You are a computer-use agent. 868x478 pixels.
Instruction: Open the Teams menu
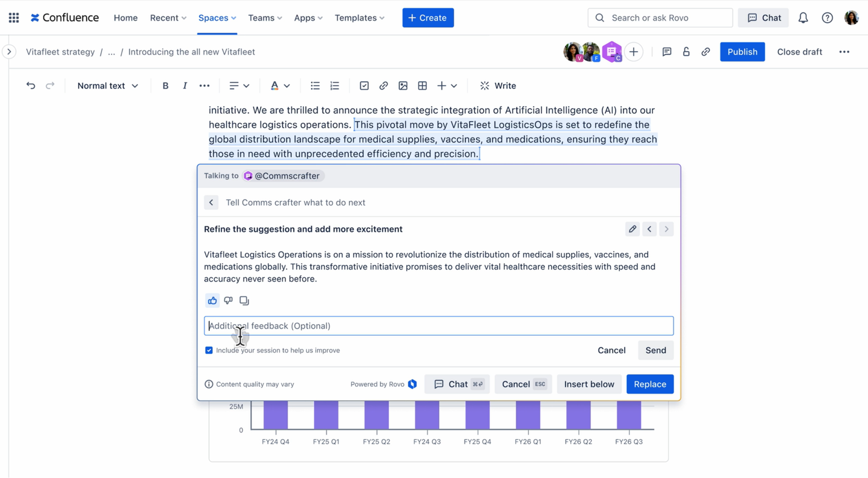pos(264,18)
